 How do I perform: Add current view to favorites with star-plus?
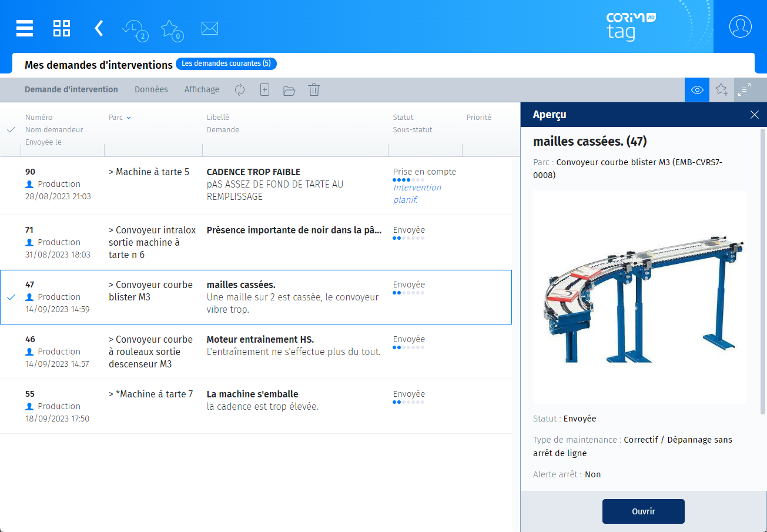click(721, 89)
